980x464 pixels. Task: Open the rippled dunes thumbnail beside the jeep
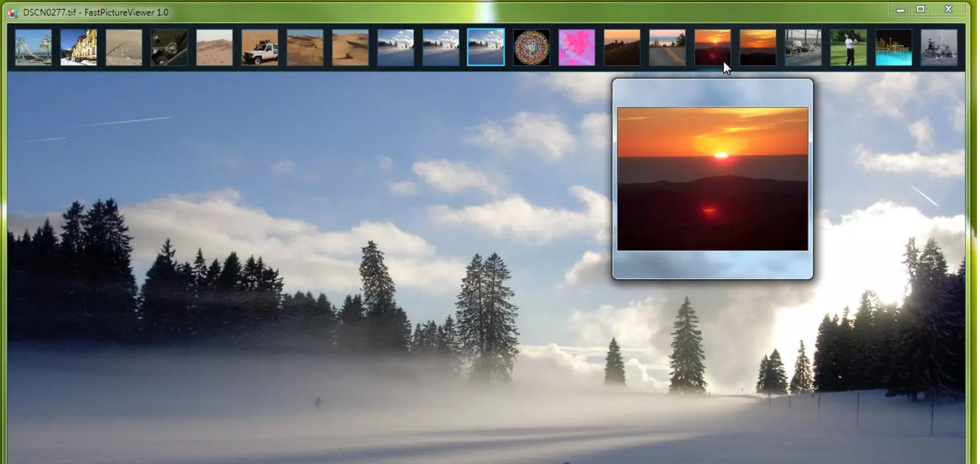305,48
